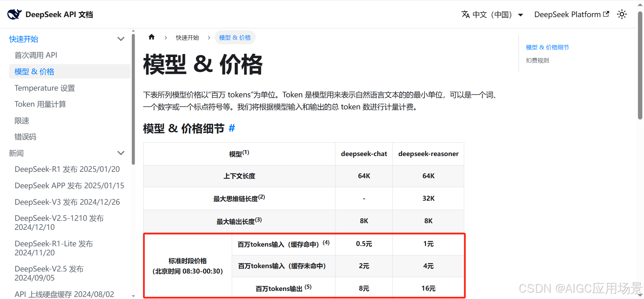Open DeepSeek-V2.5 发布 2024/09/05 news
The image size is (644, 299).
pos(49,273)
